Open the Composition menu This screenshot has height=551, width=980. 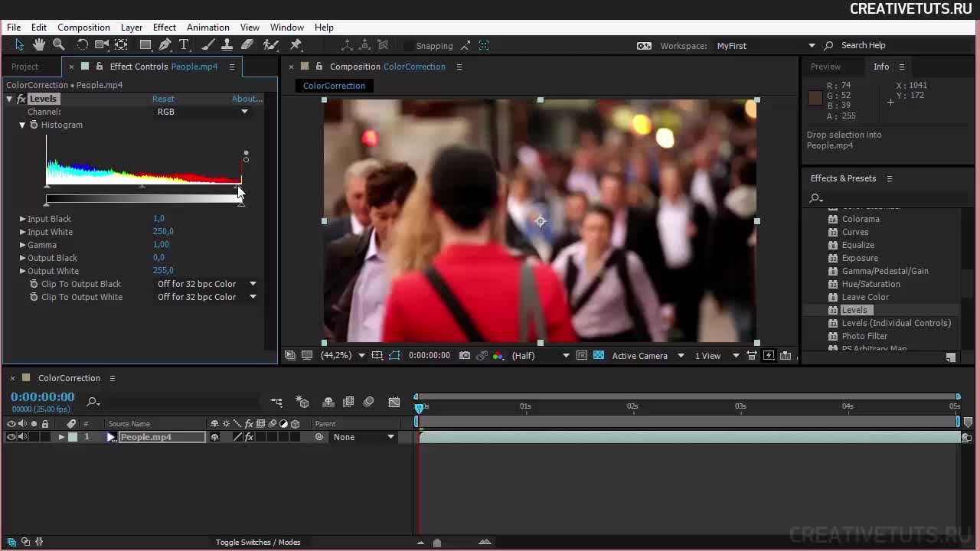[x=83, y=28]
